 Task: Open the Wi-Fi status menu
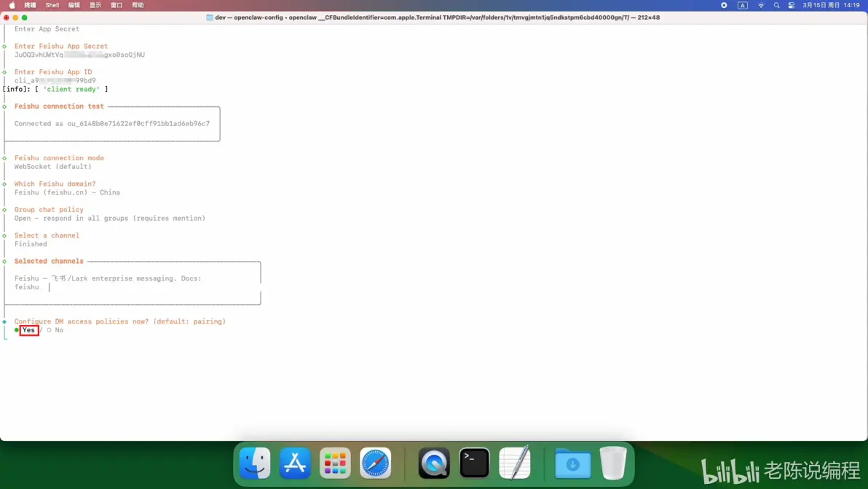pyautogui.click(x=761, y=5)
